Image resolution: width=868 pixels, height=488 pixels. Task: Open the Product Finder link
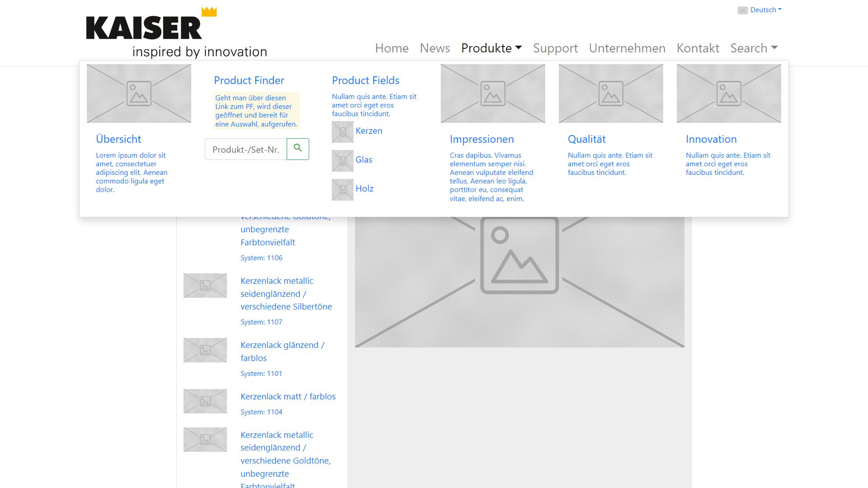249,80
